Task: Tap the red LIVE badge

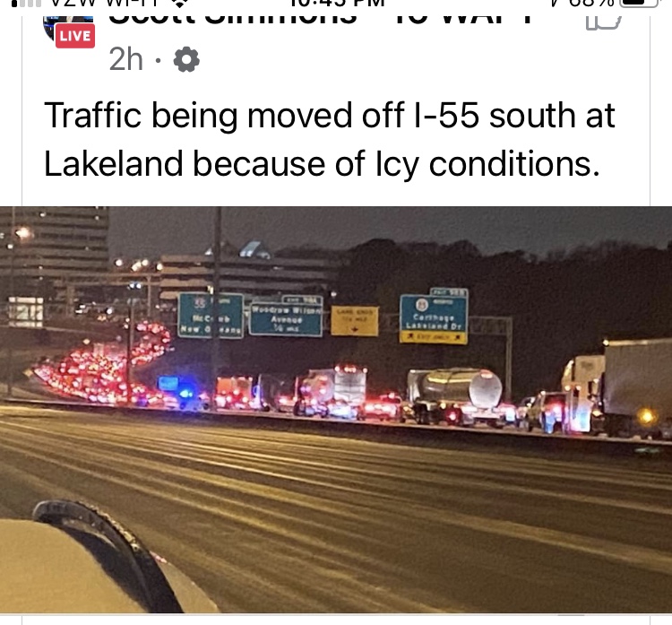Action: click(75, 36)
